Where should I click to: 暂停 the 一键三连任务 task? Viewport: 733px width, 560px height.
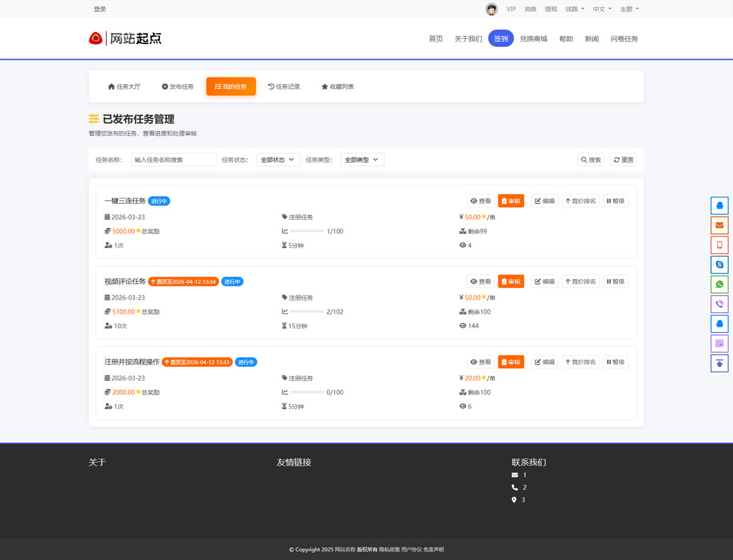pos(615,200)
